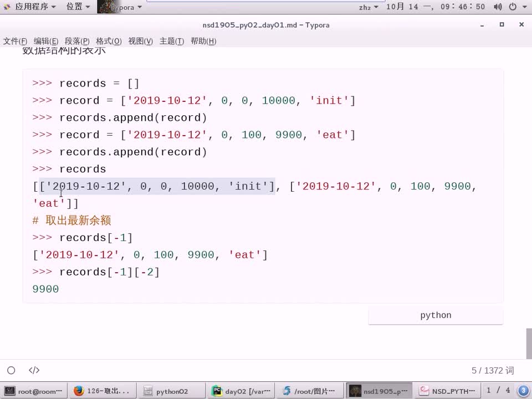Click the Firefox icon in taskbar
This screenshot has width=532, height=399.
[x=79, y=391]
